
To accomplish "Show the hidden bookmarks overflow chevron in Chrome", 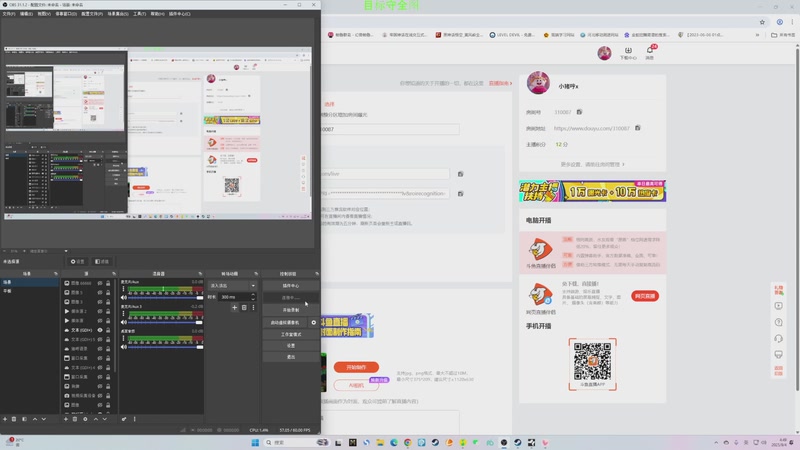I will tap(758, 35).
